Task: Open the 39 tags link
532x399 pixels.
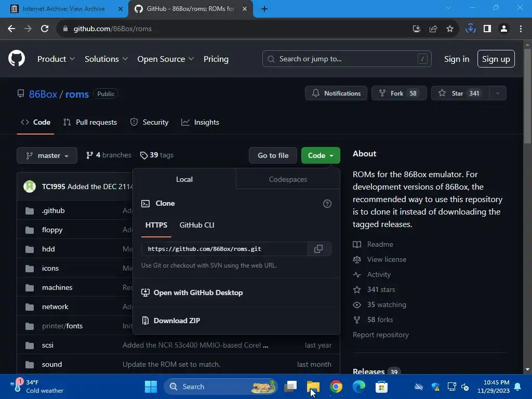Action: tap(157, 155)
